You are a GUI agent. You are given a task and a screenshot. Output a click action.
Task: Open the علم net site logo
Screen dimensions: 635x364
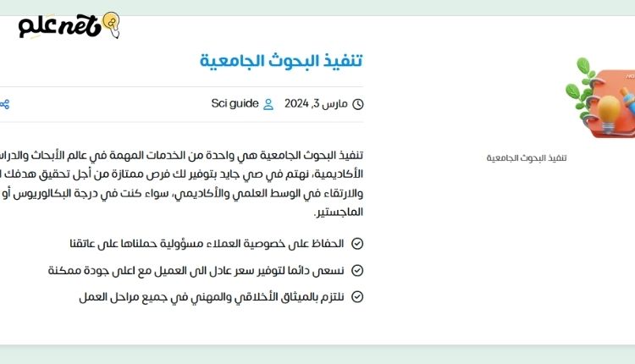coord(68,25)
